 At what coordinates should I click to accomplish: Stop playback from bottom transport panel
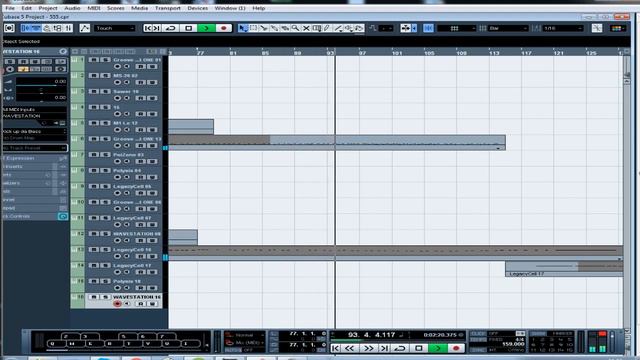tap(419, 348)
